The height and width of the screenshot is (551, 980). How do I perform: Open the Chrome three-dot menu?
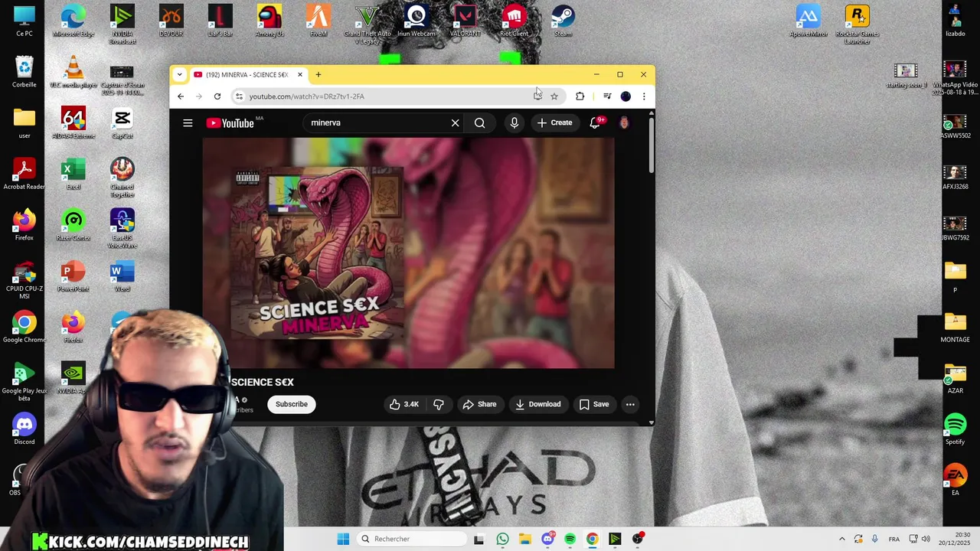pyautogui.click(x=644, y=96)
